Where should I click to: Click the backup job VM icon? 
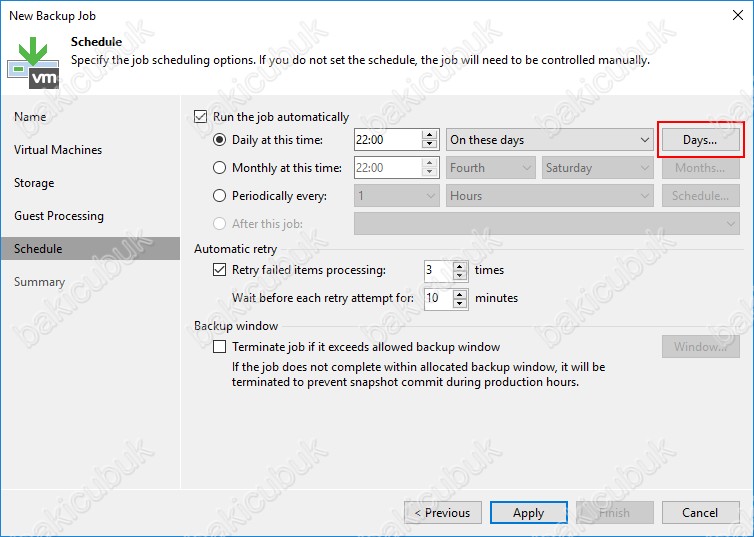point(33,63)
